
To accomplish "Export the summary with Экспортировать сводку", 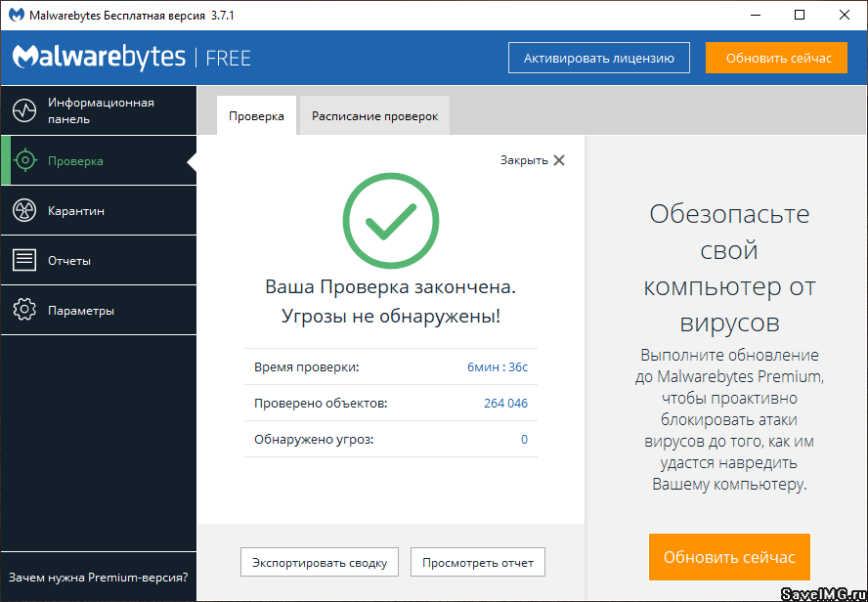I will click(x=320, y=562).
